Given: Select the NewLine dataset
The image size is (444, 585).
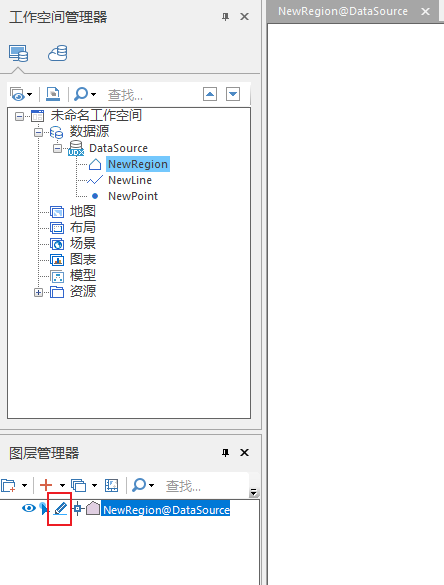Looking at the screenshot, I should (x=130, y=180).
